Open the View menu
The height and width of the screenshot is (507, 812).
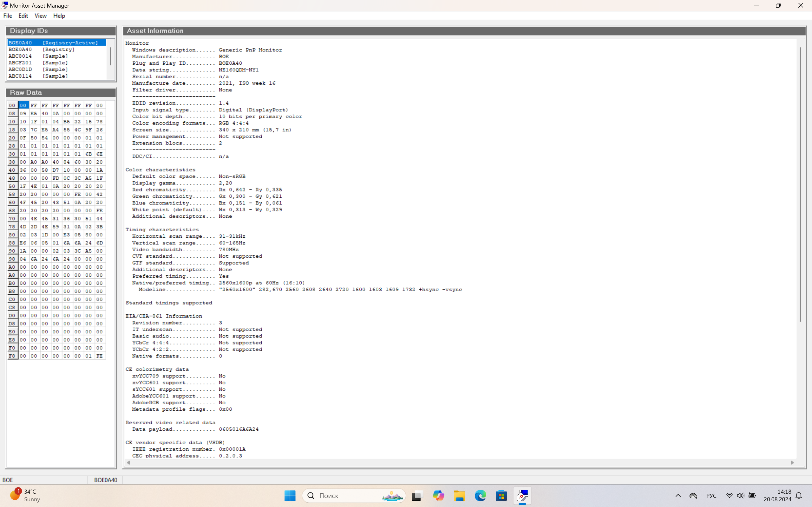pyautogui.click(x=40, y=16)
